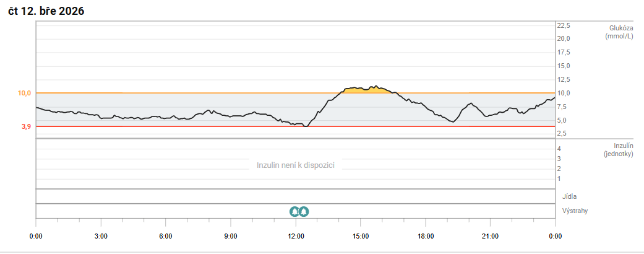Image resolution: width=644 pixels, height=254 pixels.
Task: Click the 2,5 glucose scale value
Action: click(x=562, y=134)
